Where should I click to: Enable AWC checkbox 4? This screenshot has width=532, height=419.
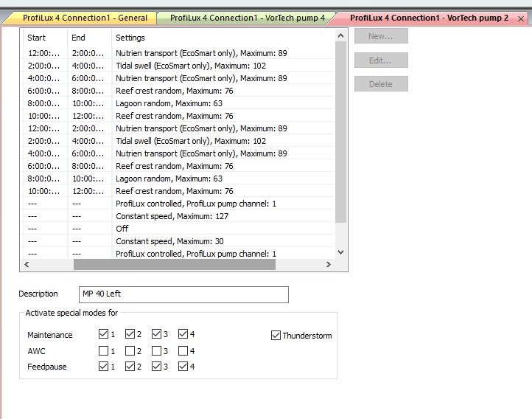pyautogui.click(x=183, y=350)
